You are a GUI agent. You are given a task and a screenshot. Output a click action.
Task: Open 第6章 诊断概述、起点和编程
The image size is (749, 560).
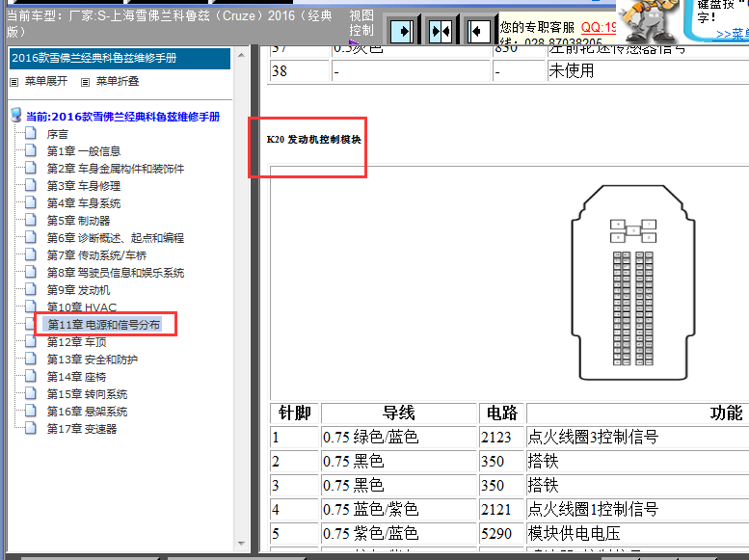tap(115, 238)
